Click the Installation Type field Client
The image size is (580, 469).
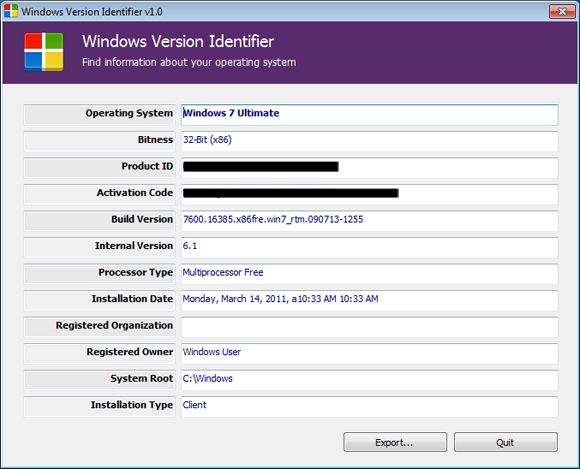(x=370, y=406)
